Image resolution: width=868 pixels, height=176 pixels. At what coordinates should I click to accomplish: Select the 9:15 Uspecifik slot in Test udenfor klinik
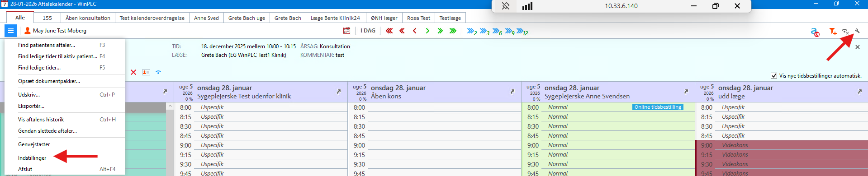(x=261, y=155)
